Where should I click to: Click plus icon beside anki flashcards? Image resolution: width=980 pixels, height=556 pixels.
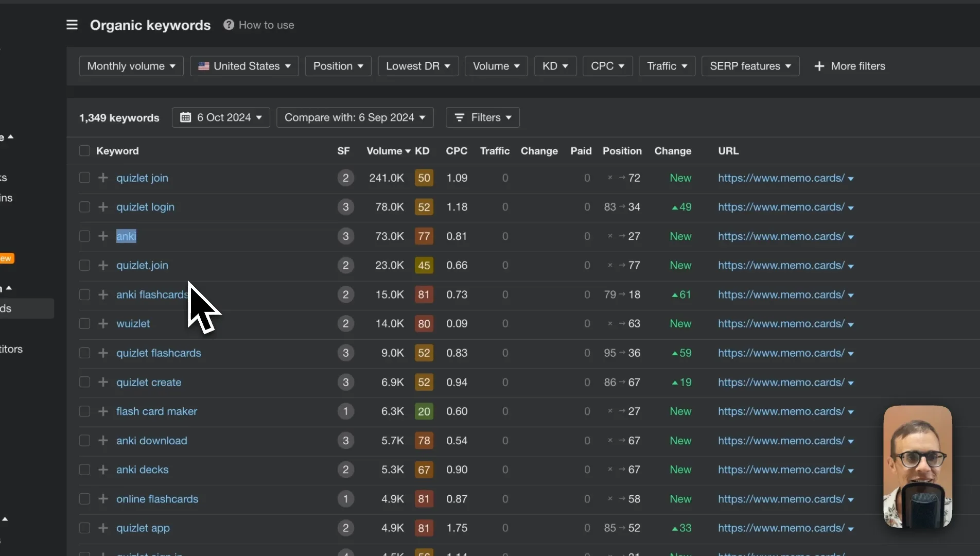103,294
